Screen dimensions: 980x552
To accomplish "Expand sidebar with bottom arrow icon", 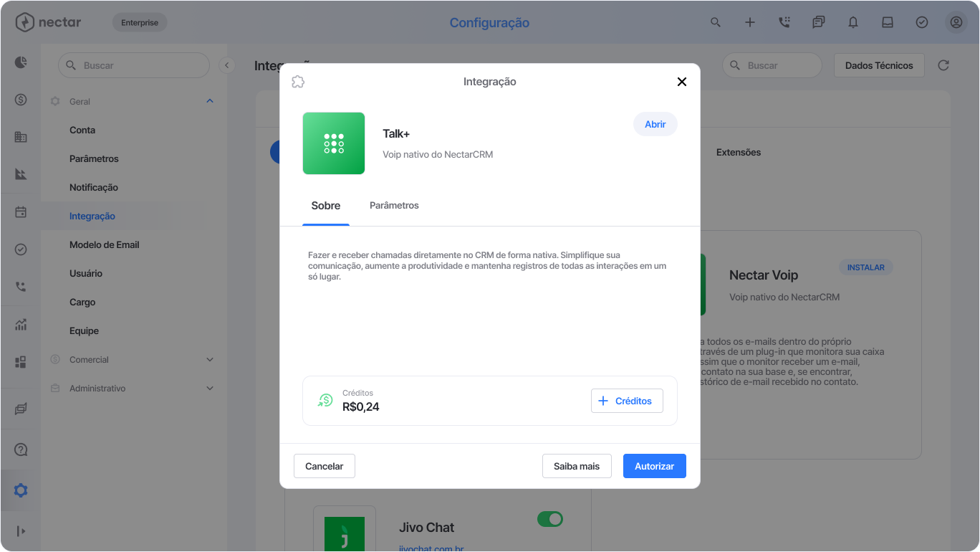I will (21, 531).
